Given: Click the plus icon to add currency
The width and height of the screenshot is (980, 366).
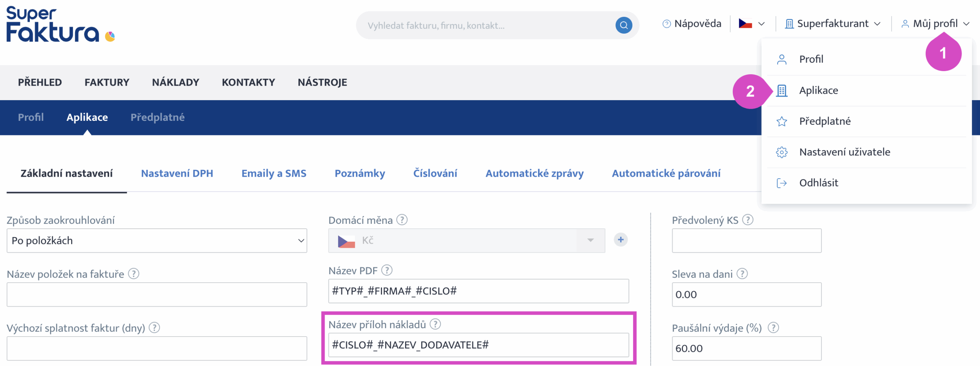Looking at the screenshot, I should [x=621, y=240].
